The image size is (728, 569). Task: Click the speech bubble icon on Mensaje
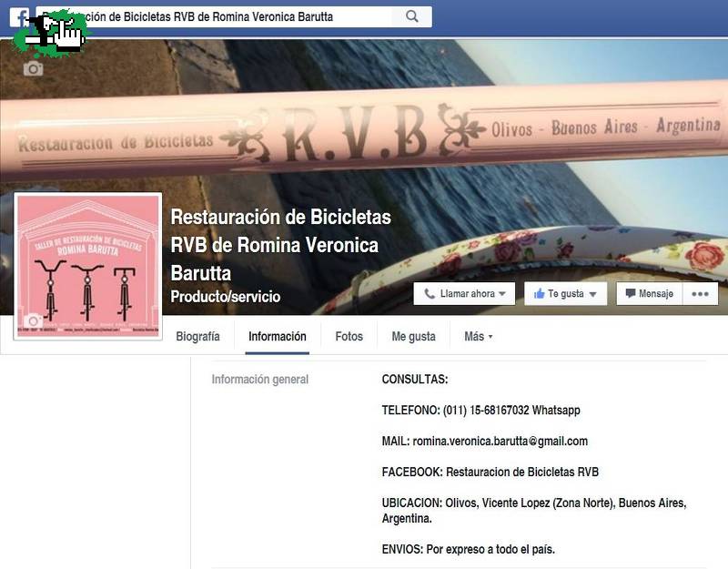(x=630, y=293)
